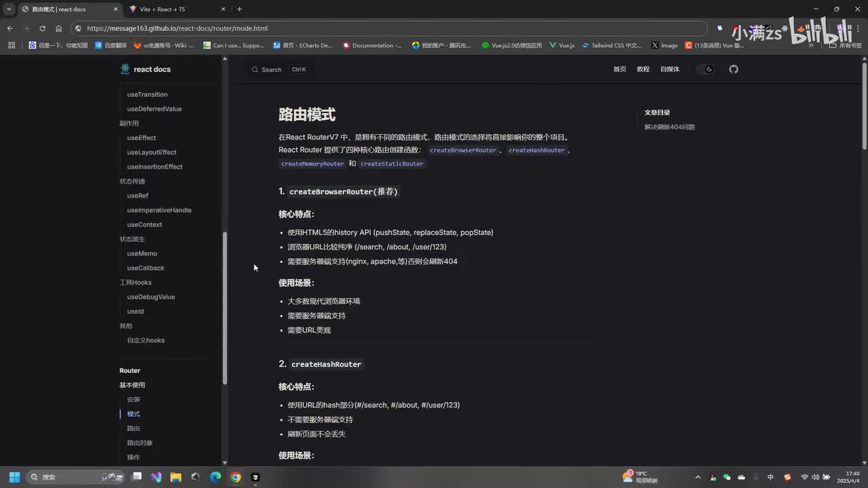Open the Vue.js bookmark
Screen dimensions: 868x488
[562, 45]
